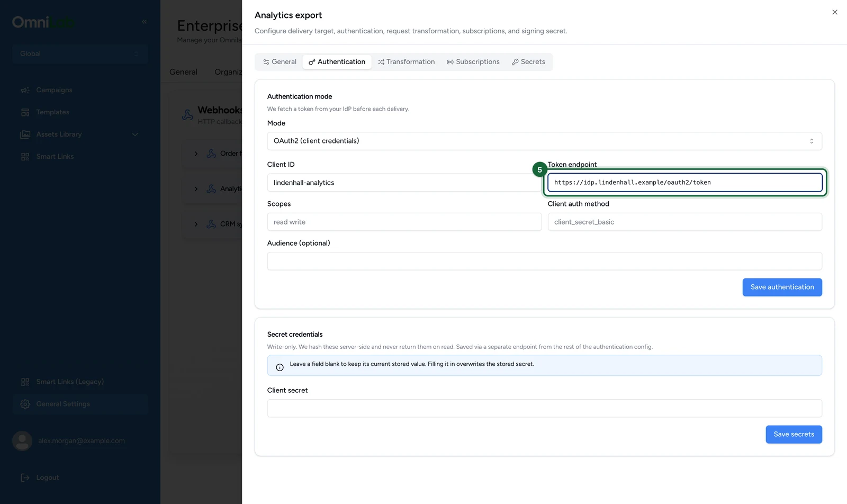
Task: Click the Client secret input field
Action: coord(544,408)
